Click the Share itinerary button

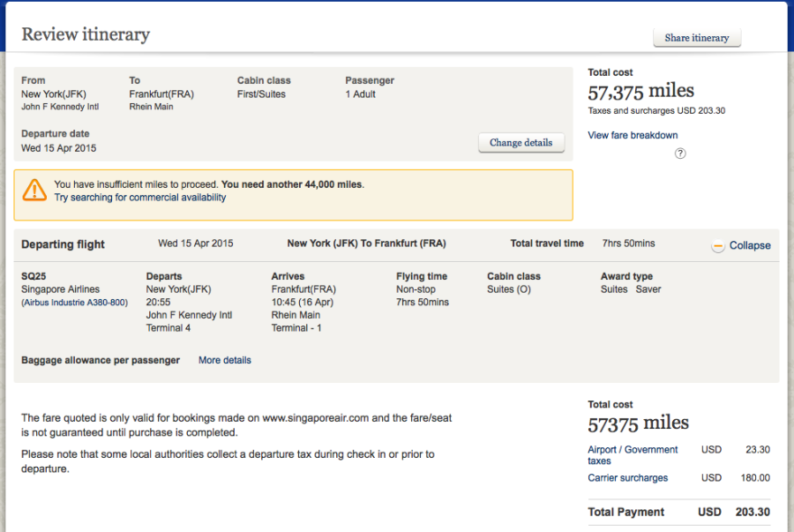696,38
